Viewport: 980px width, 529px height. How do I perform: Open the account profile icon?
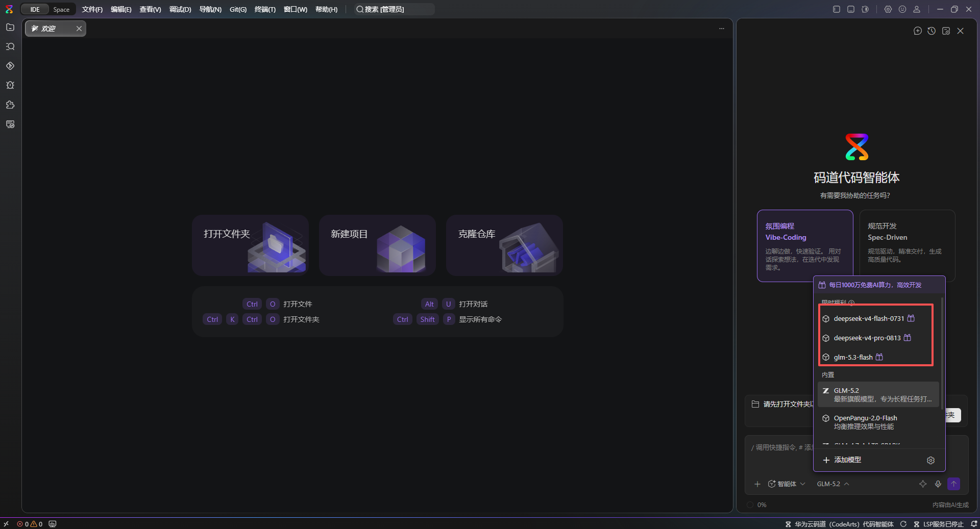(x=917, y=9)
